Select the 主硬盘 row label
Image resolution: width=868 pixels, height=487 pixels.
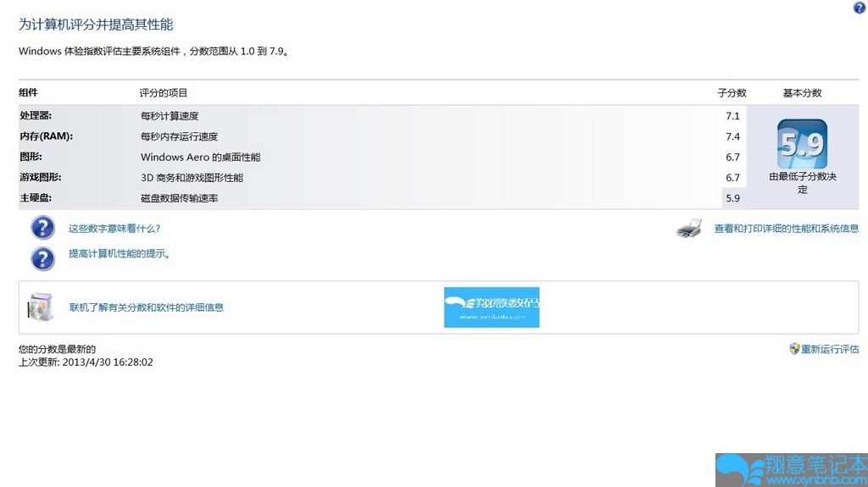(x=36, y=197)
